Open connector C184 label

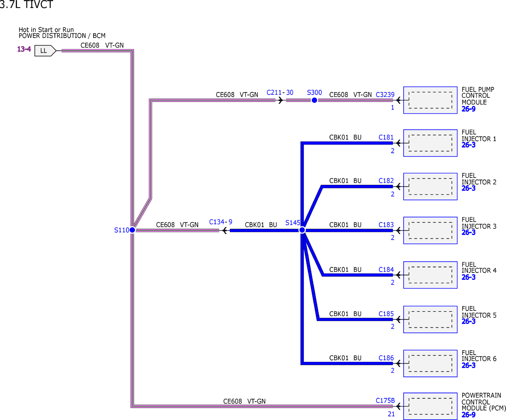pyautogui.click(x=386, y=270)
